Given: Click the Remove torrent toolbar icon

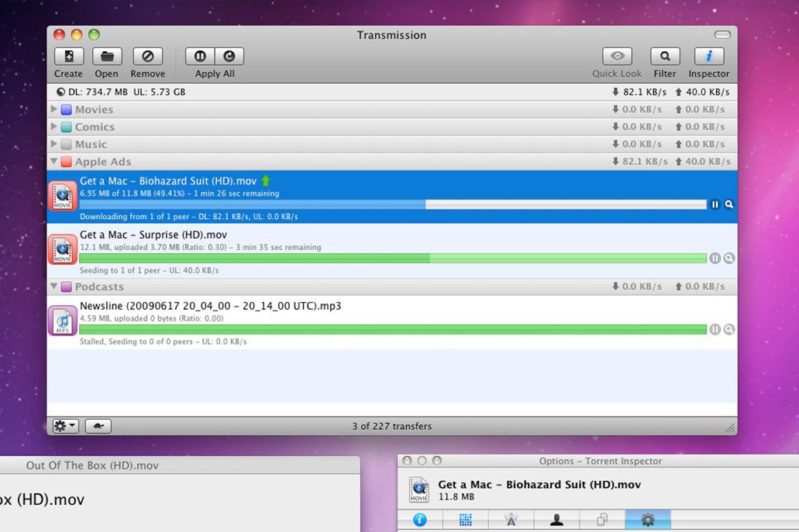Looking at the screenshot, I should click(147, 57).
